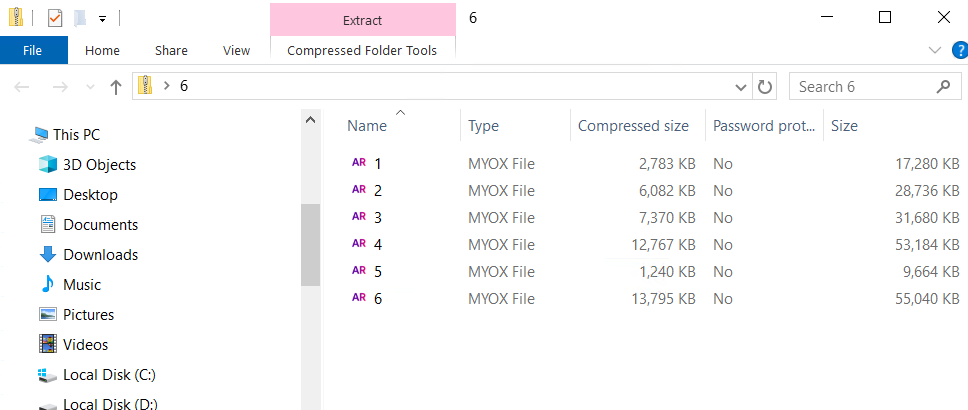Click in the Search 6 field
Image resolution: width=968 pixels, height=410 pixels.
pyautogui.click(x=863, y=87)
